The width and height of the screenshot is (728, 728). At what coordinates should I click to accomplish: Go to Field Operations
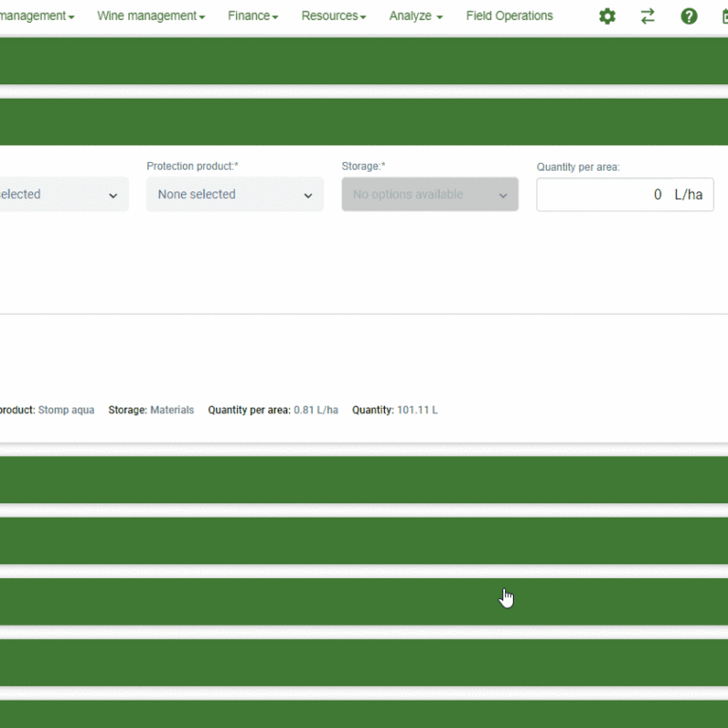pyautogui.click(x=509, y=16)
